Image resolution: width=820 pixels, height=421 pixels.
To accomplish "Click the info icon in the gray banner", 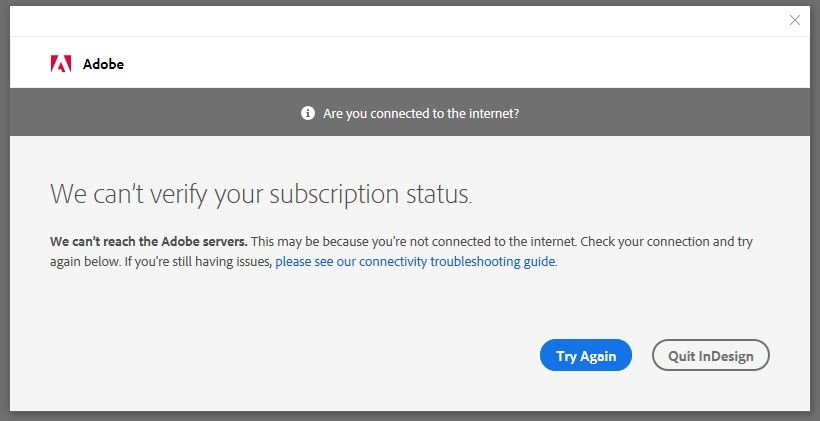I will (308, 114).
